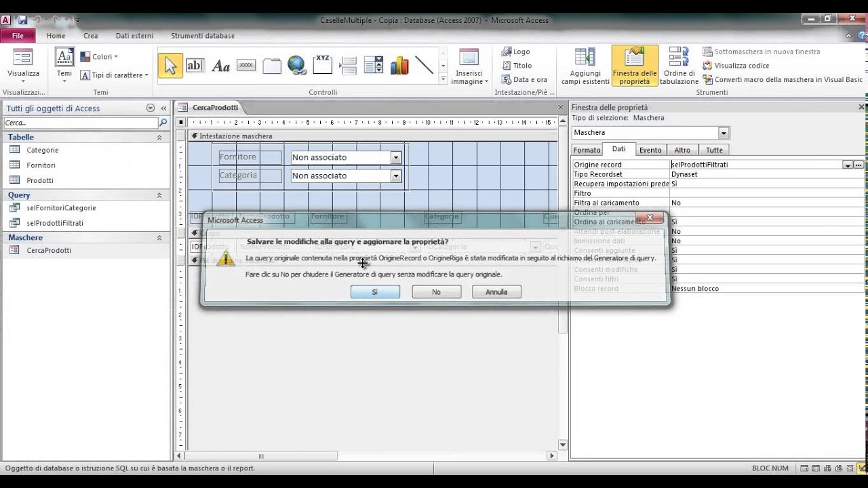
Task: Click the Intestazione maschera section bar
Action: [x=372, y=136]
